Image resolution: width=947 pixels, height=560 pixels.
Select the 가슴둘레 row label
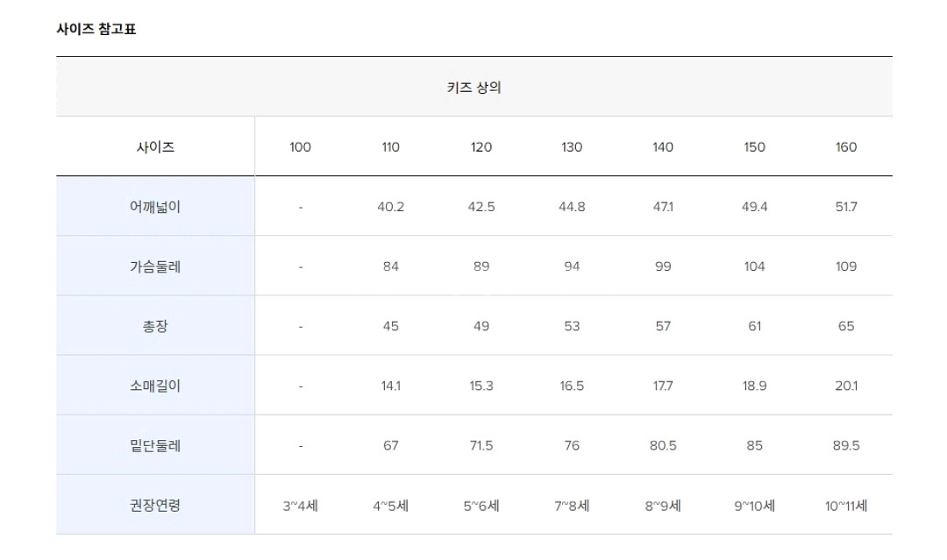click(x=155, y=266)
